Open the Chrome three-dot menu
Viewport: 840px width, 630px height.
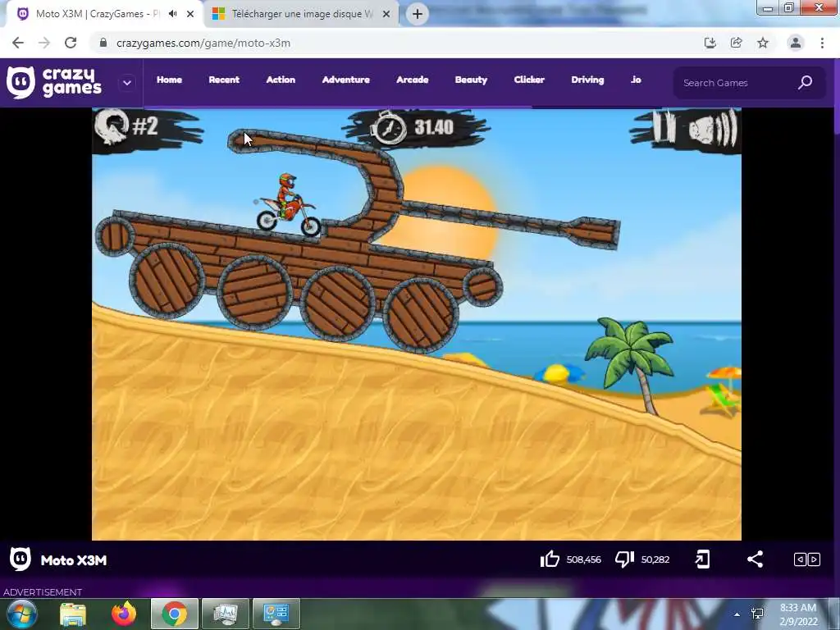[x=822, y=43]
